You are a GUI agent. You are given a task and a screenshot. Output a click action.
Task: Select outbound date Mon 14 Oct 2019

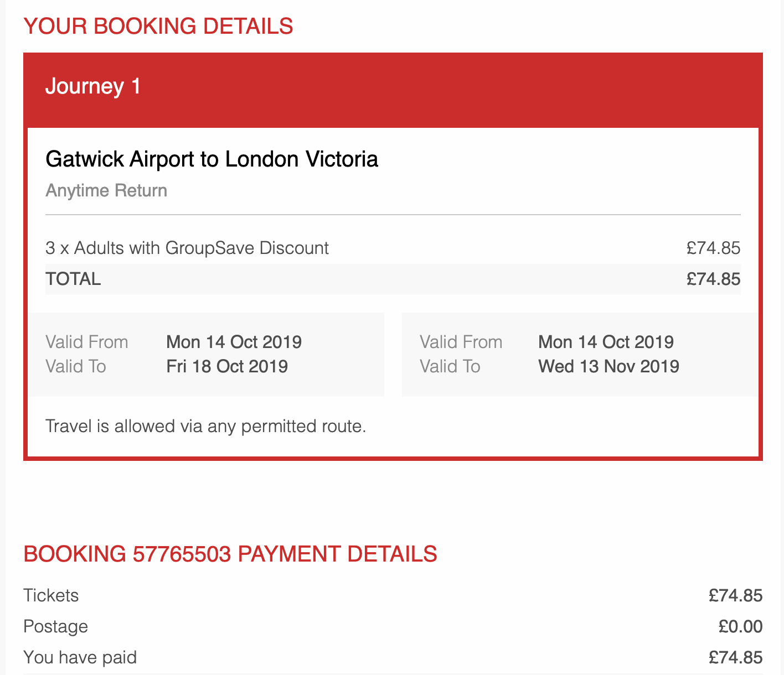pos(234,342)
